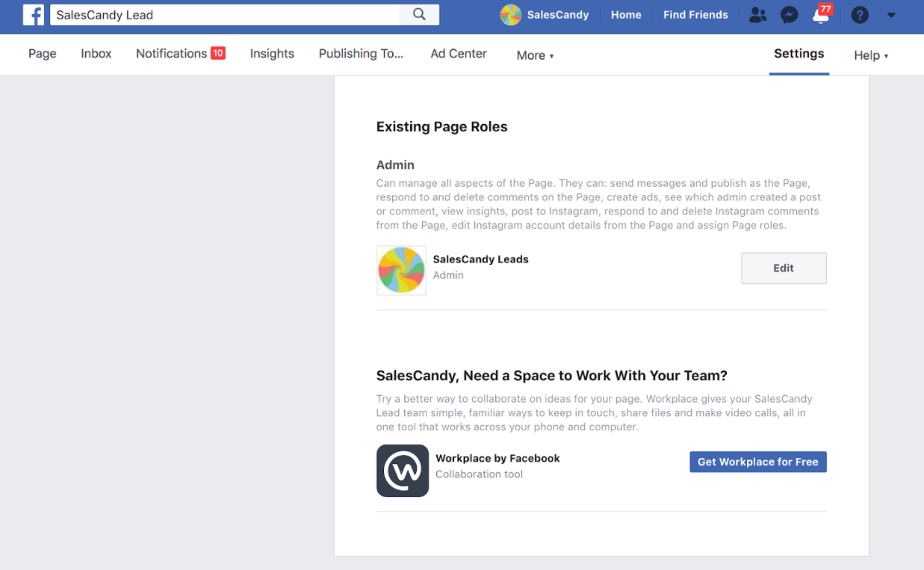
Task: Open the notifications bell icon
Action: click(x=820, y=16)
